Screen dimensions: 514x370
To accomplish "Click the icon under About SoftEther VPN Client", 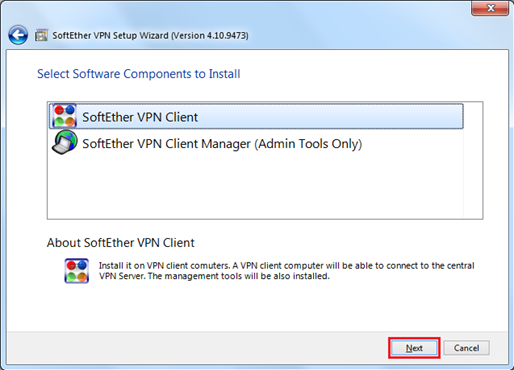I will point(77,271).
